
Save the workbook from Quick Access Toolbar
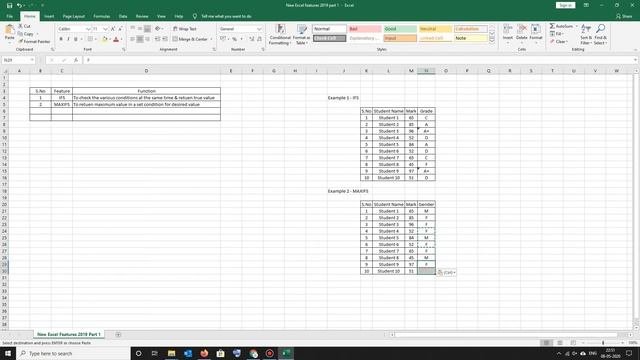pyautogui.click(x=9, y=5)
